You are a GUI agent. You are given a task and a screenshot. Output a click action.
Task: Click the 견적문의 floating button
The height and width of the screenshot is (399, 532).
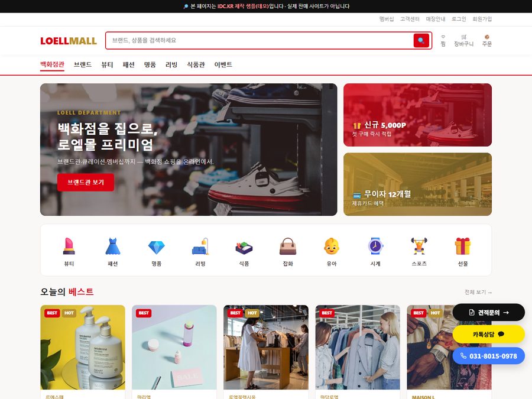pos(489,313)
